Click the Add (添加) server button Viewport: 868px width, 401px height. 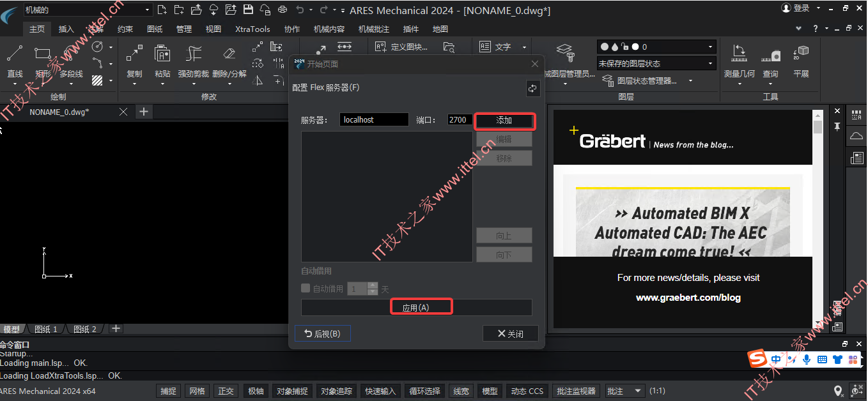tap(504, 120)
